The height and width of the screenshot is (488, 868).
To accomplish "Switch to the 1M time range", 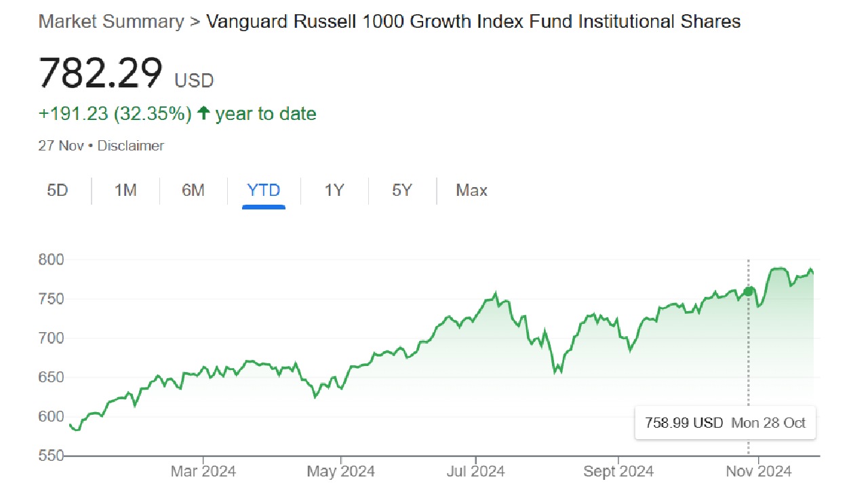I will pyautogui.click(x=125, y=190).
